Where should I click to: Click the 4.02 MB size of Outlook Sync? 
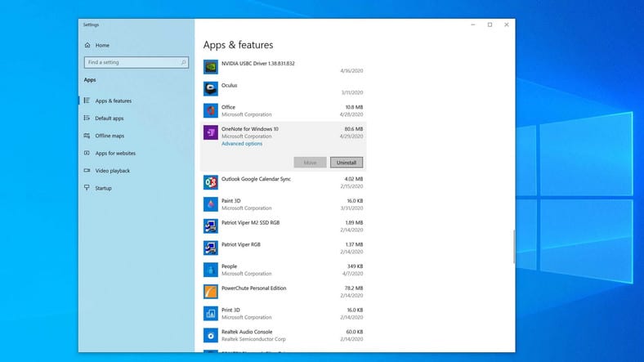point(354,179)
